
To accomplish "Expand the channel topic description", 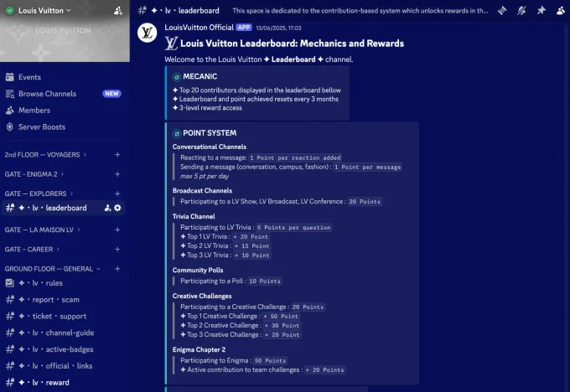I will pyautogui.click(x=360, y=11).
